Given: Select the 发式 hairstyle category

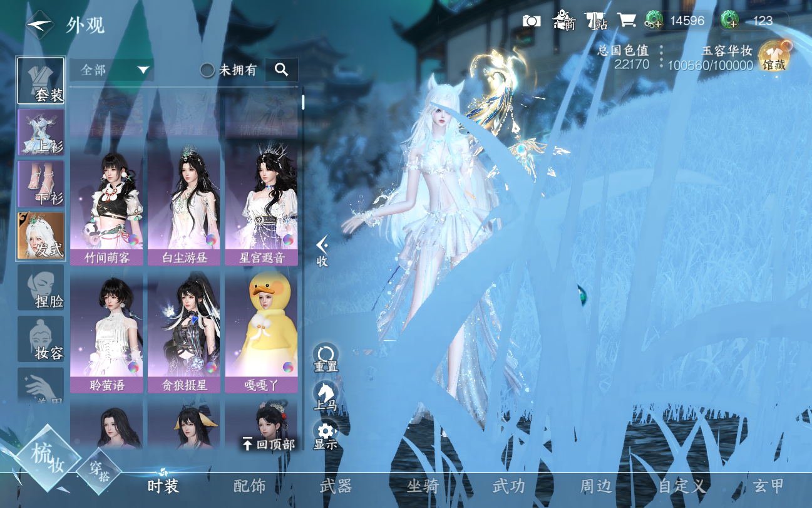Looking at the screenshot, I should pyautogui.click(x=41, y=236).
